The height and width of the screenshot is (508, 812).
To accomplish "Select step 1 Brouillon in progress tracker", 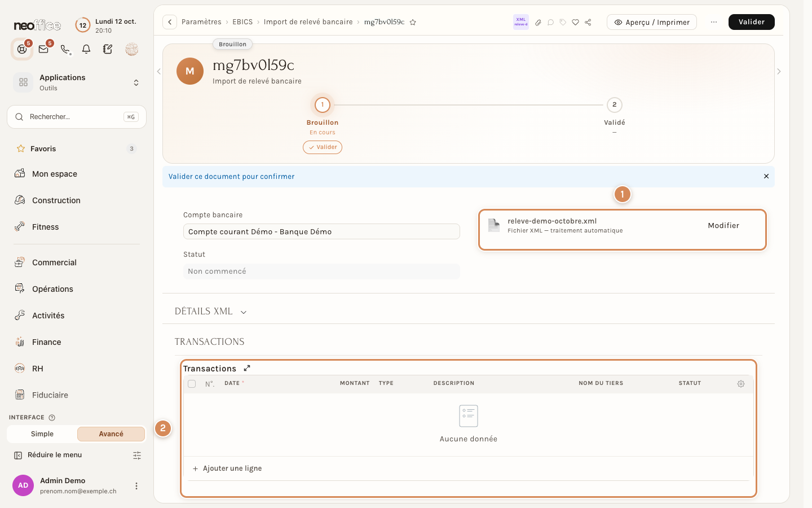I will (323, 105).
